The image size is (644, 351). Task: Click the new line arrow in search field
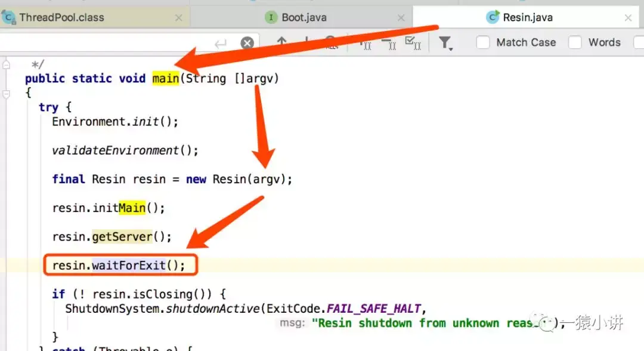point(221,43)
